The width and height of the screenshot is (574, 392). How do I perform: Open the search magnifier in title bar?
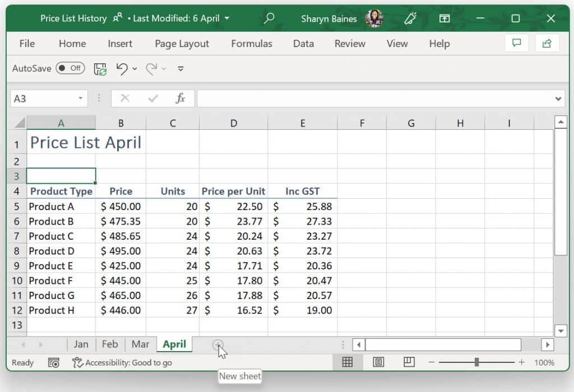[269, 18]
